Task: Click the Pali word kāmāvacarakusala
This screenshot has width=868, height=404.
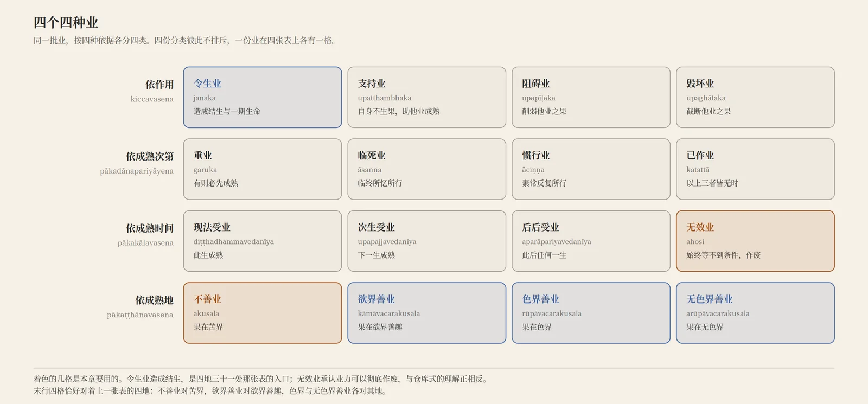Action: [x=388, y=313]
